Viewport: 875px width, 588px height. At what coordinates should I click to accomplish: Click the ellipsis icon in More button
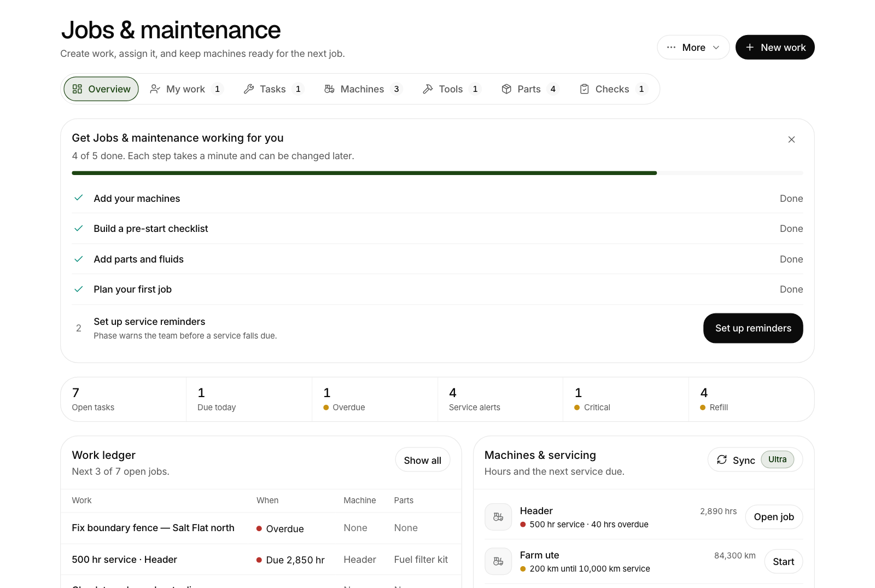671,48
